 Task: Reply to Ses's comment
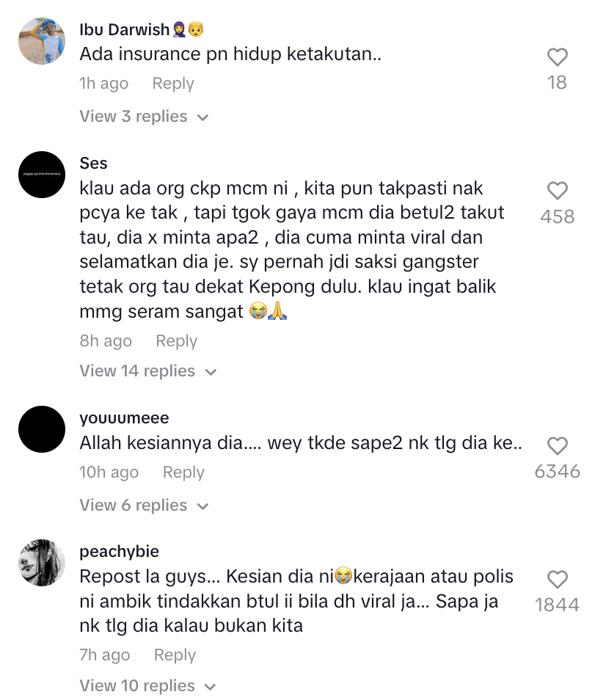tap(176, 341)
